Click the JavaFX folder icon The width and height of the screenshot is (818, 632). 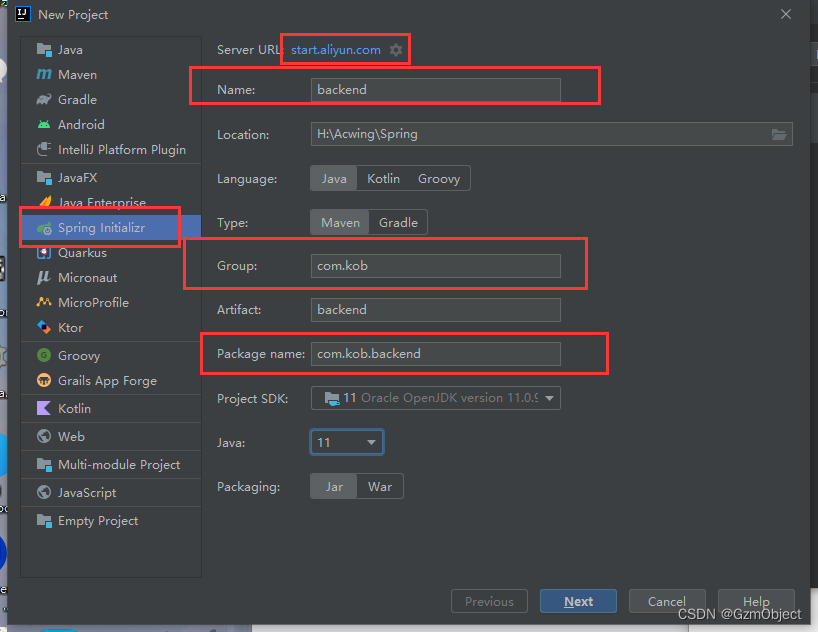[44, 178]
